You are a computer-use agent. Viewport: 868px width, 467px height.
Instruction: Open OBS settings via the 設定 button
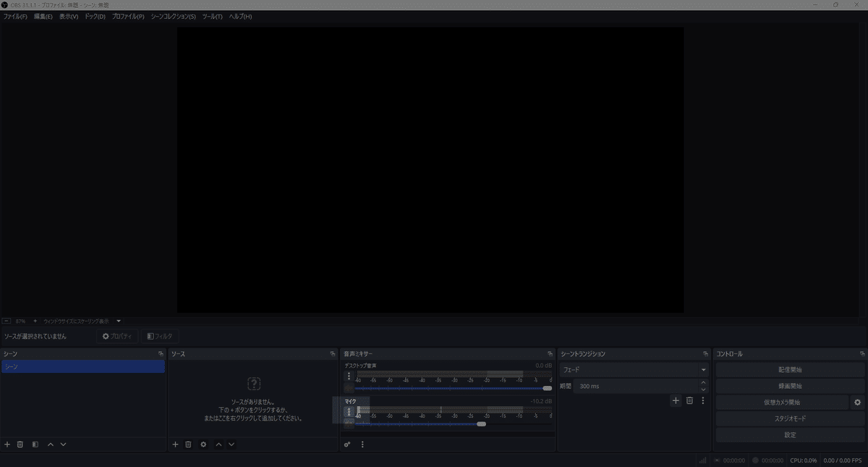click(789, 434)
